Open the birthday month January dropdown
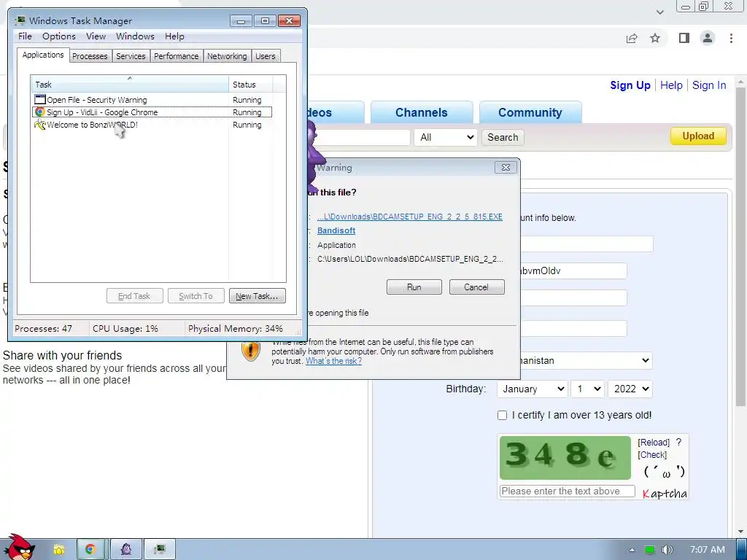 click(532, 389)
